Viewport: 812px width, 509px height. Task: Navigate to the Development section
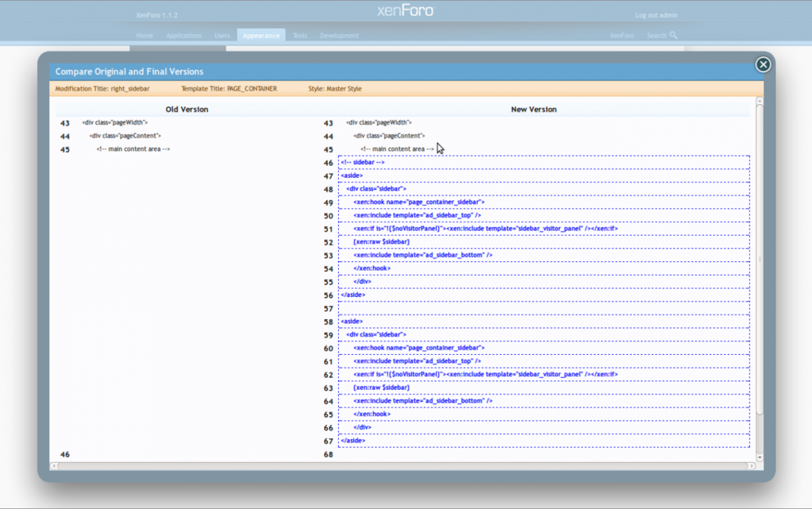click(x=339, y=35)
